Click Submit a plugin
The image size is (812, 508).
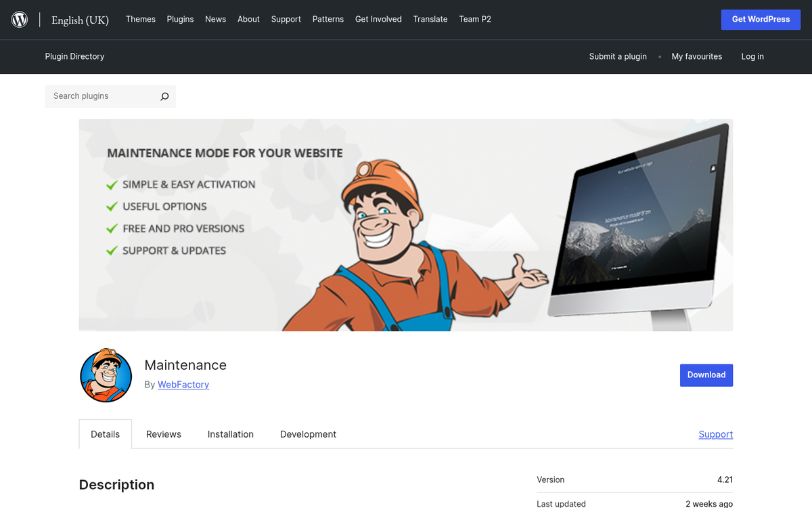[x=618, y=57]
